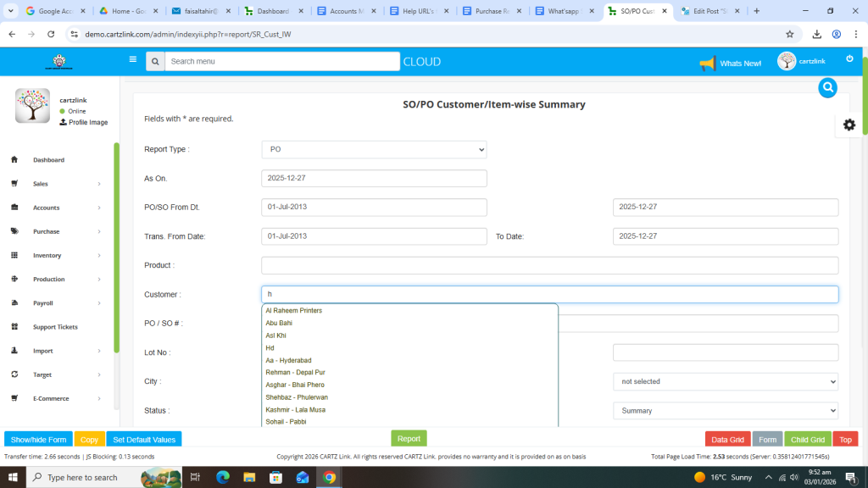Click the blue search magnifier icon
Image resolution: width=868 pixels, height=488 pixels.
pos(827,87)
